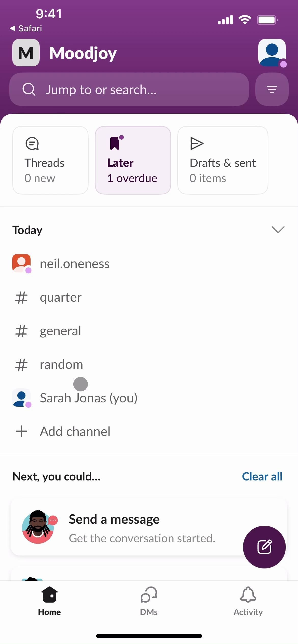Open the #general channel
This screenshot has width=298, height=644.
tap(60, 331)
